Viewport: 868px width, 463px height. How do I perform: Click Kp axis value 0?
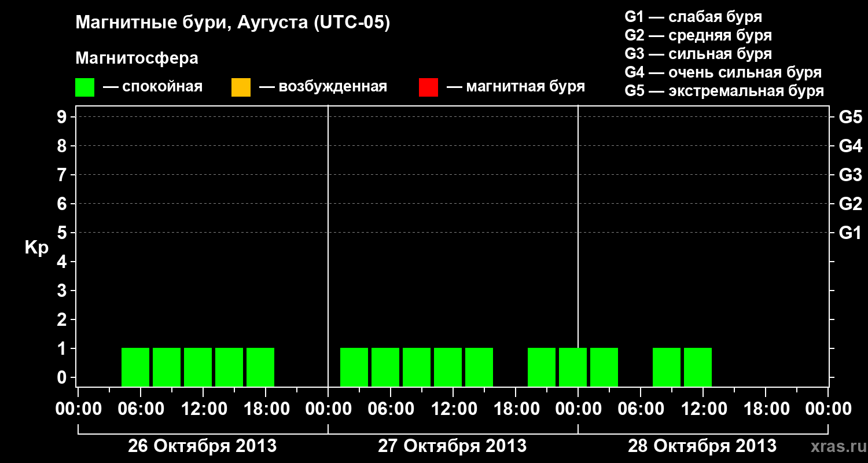(62, 377)
